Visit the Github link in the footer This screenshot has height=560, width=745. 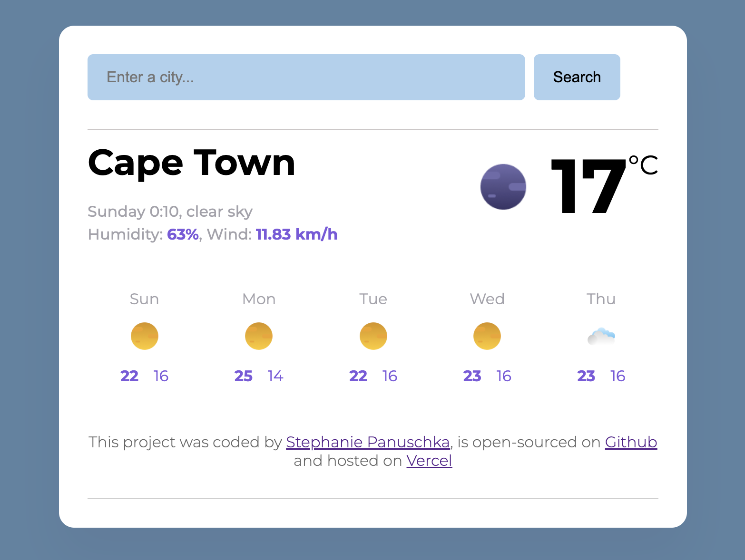(x=631, y=442)
